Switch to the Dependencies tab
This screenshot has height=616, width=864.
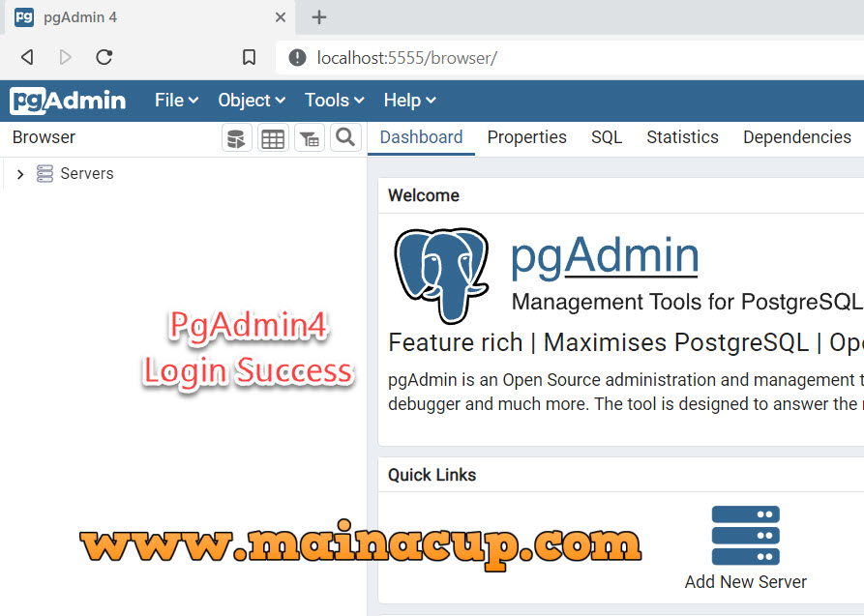click(797, 137)
